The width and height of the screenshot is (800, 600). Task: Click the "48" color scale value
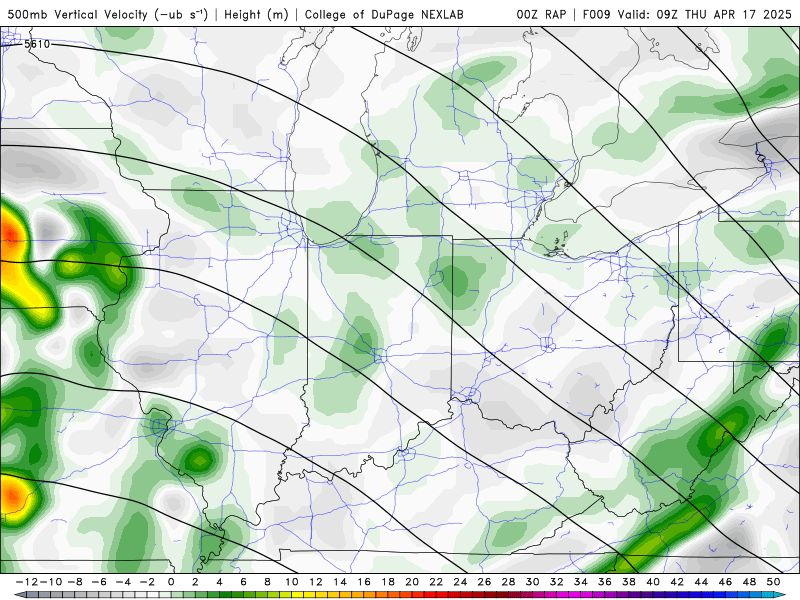[750, 582]
